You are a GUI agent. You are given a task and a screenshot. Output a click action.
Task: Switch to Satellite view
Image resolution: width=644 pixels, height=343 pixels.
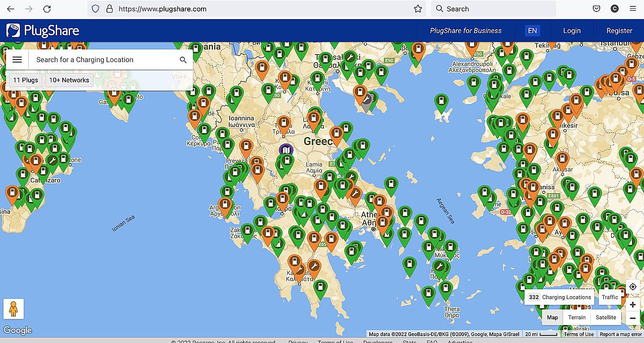point(606,317)
